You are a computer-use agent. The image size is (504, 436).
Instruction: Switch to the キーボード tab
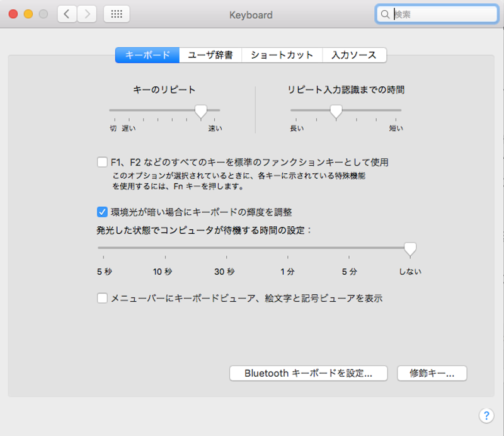tap(147, 55)
